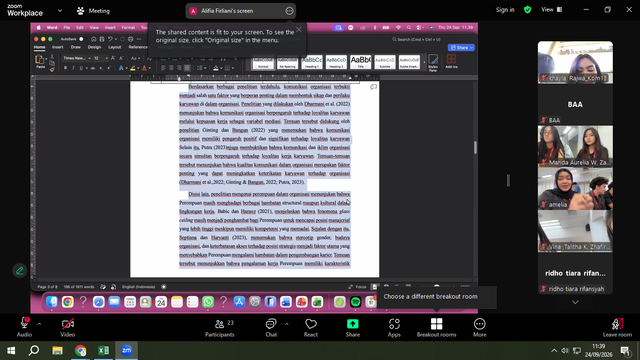Viewport: 640px width, 360px height.
Task: Open the Word Share dropdown button
Action: 462,48
